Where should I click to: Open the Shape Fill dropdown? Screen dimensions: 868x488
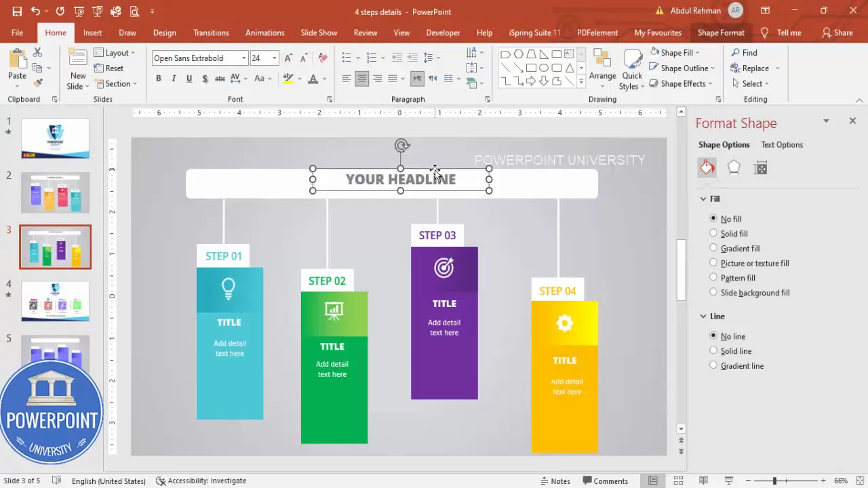click(x=675, y=52)
